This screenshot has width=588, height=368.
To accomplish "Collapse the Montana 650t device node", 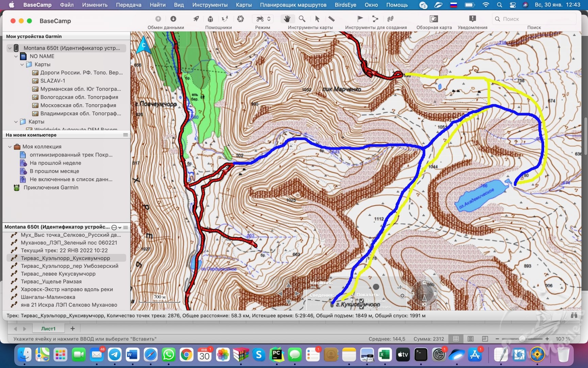I will (10, 48).
